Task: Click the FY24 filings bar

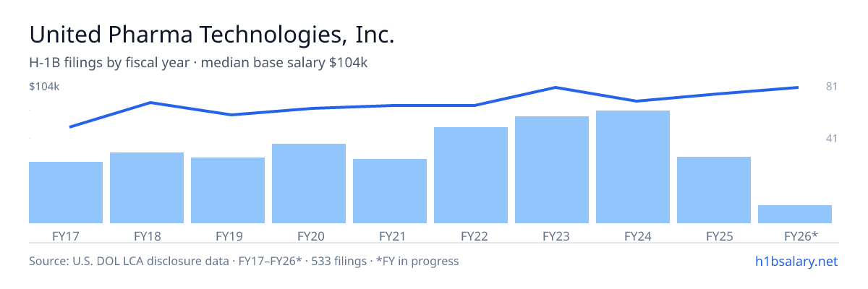Action: 633,167
